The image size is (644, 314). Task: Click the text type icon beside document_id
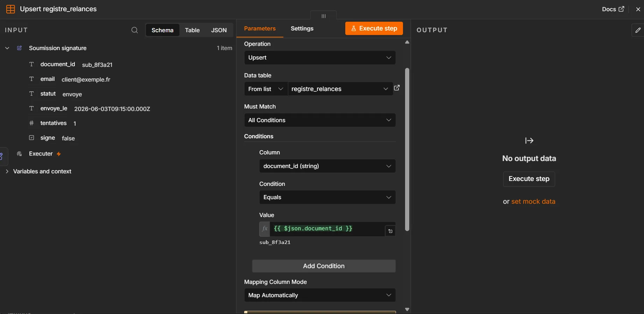point(31,64)
